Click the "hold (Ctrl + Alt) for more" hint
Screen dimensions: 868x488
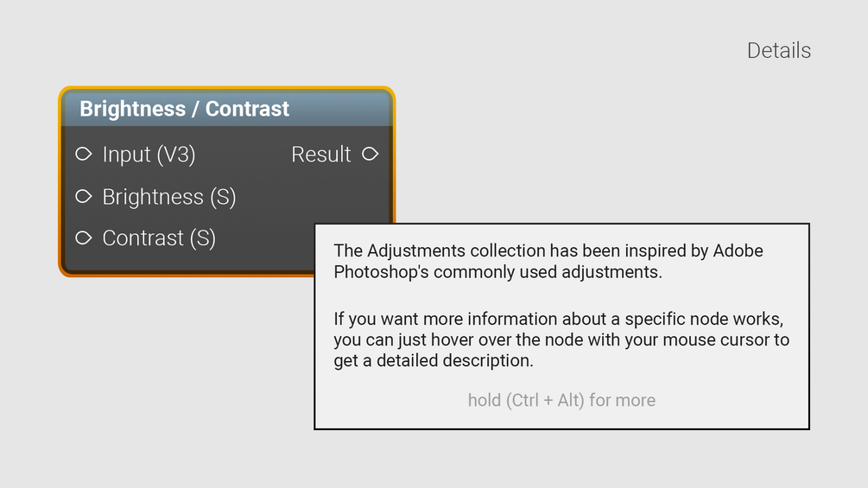click(561, 400)
